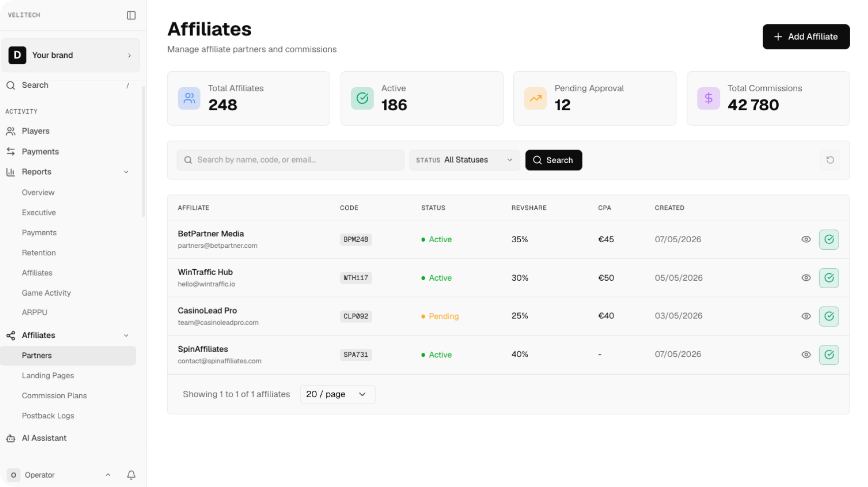Click the reset filters refresh icon
This screenshot has height=487, width=868.
[830, 160]
